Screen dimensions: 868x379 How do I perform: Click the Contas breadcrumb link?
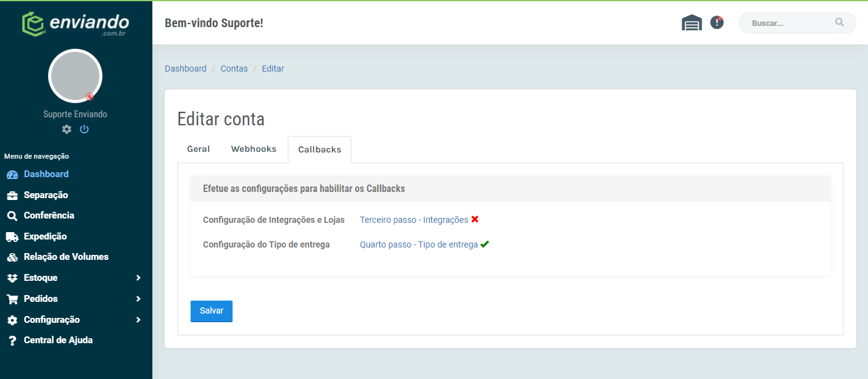tap(234, 69)
